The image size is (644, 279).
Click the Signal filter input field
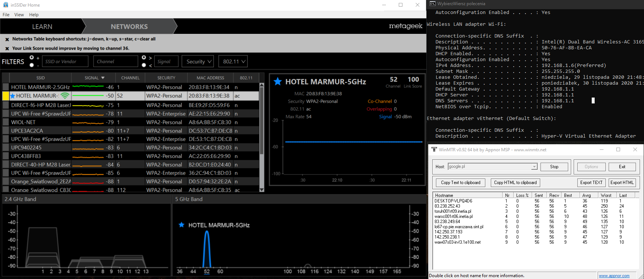[x=166, y=61]
